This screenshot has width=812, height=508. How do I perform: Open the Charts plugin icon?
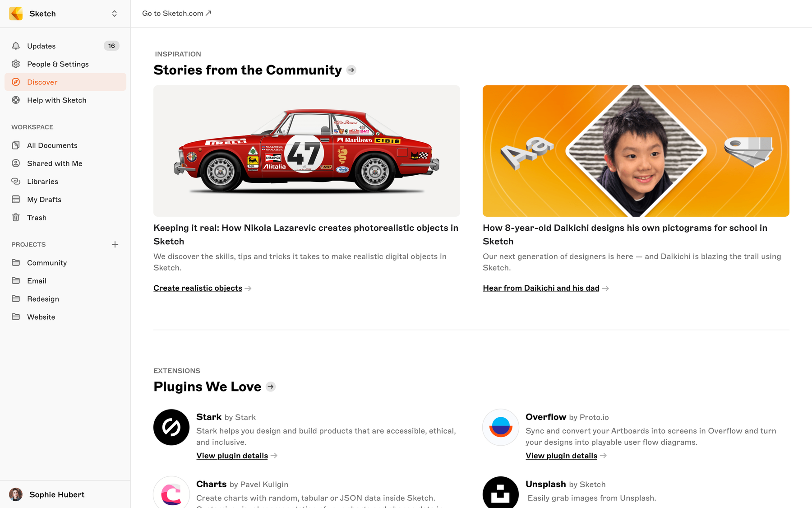(x=171, y=492)
